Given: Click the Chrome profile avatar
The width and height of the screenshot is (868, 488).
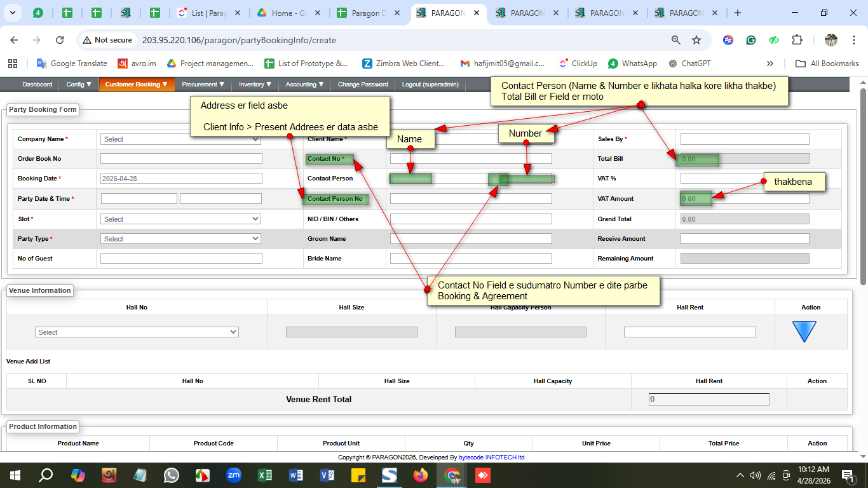Looking at the screenshot, I should click(x=831, y=40).
